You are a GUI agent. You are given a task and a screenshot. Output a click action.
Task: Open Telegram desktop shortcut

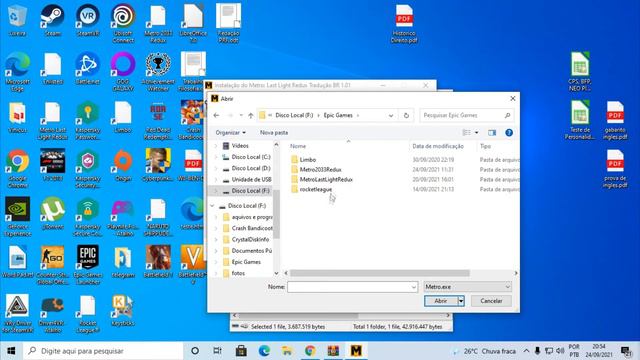click(x=123, y=262)
